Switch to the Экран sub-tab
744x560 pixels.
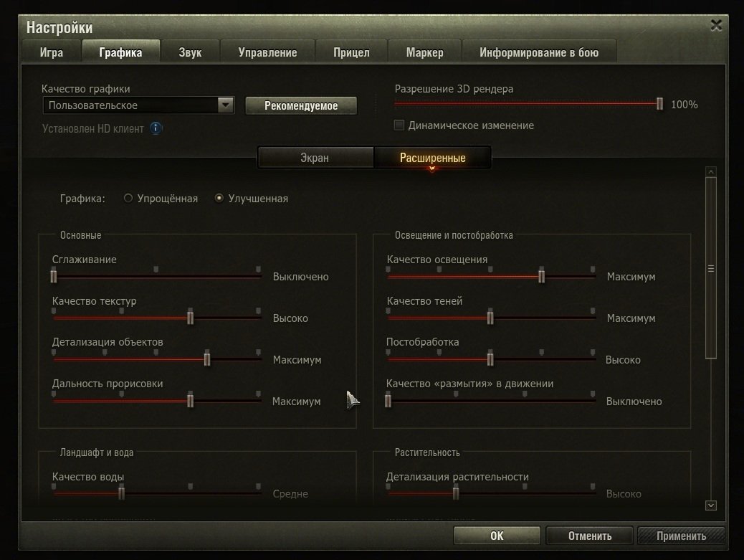pyautogui.click(x=315, y=158)
